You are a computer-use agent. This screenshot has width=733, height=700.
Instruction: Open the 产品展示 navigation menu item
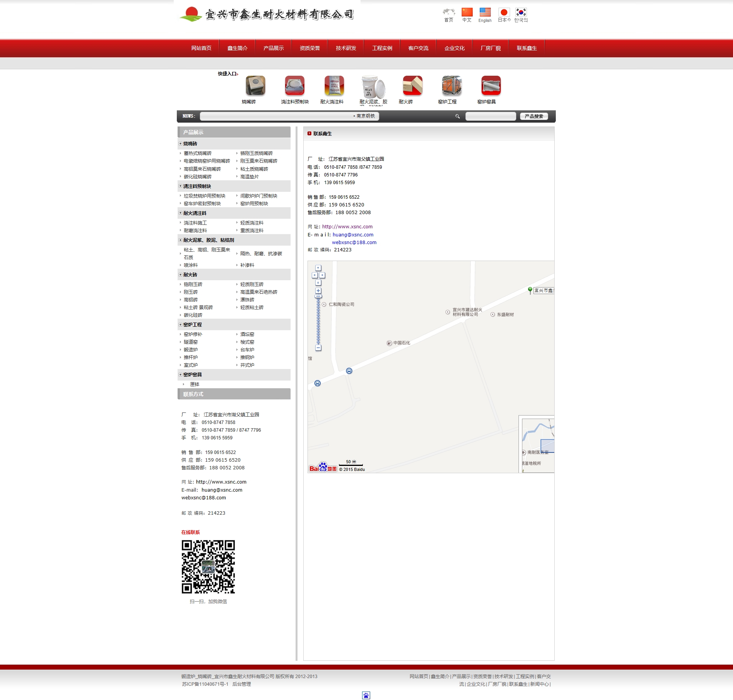273,48
